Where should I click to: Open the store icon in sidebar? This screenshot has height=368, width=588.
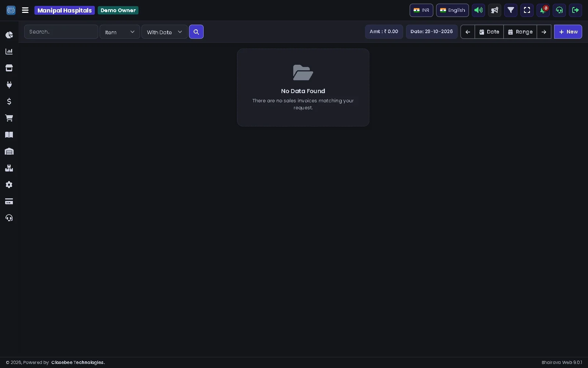pyautogui.click(x=9, y=68)
